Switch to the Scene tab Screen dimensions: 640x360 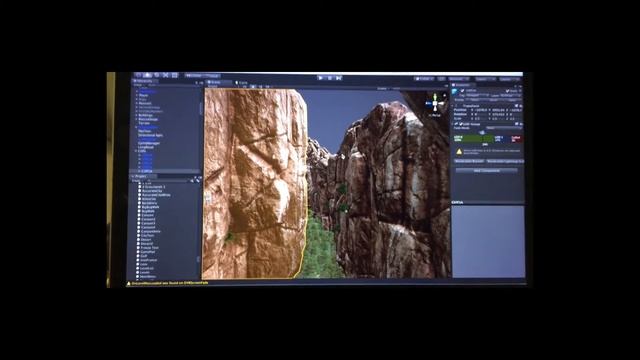click(218, 82)
